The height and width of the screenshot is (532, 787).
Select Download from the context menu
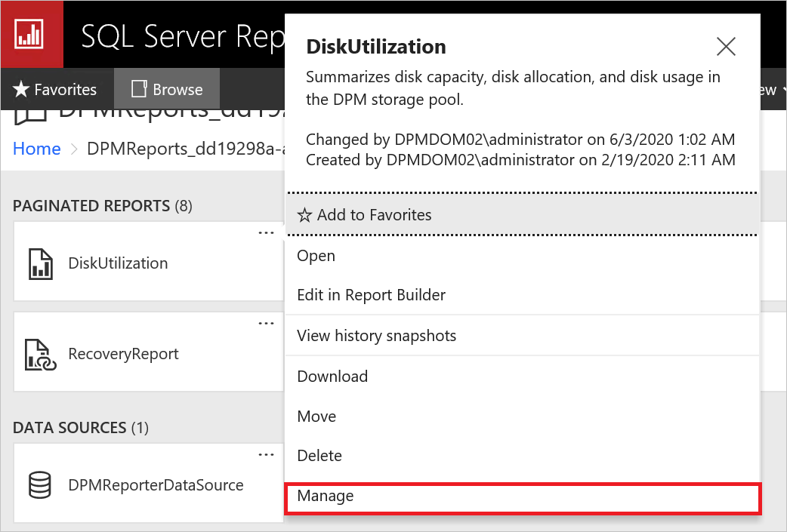[332, 376]
